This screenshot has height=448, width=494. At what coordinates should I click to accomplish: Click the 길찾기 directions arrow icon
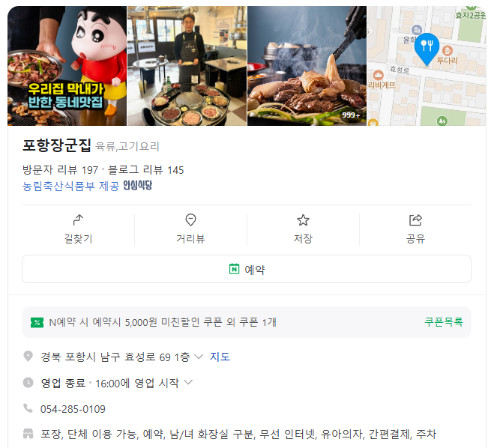tap(78, 220)
